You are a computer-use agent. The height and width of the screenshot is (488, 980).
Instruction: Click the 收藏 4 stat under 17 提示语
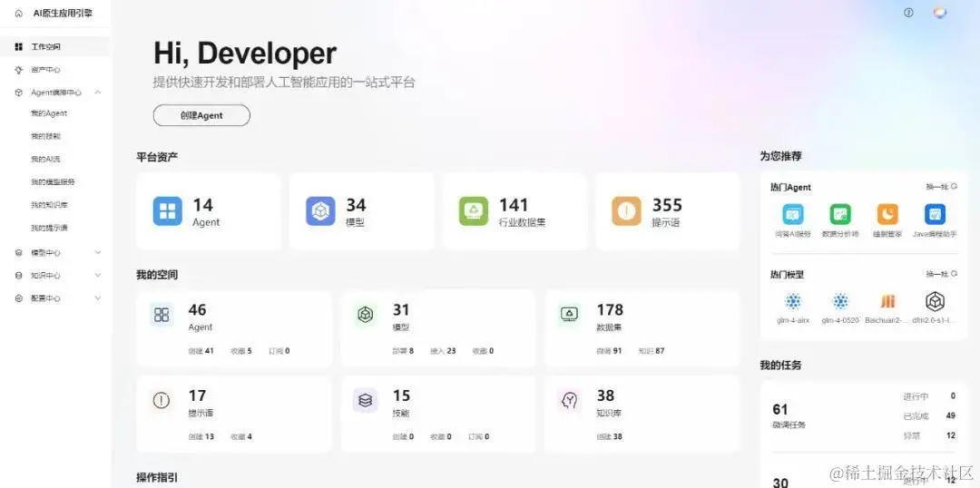[x=241, y=437]
